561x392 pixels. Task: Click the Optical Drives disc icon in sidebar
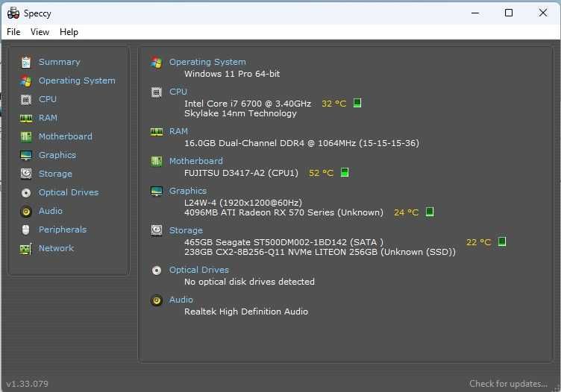click(x=26, y=192)
